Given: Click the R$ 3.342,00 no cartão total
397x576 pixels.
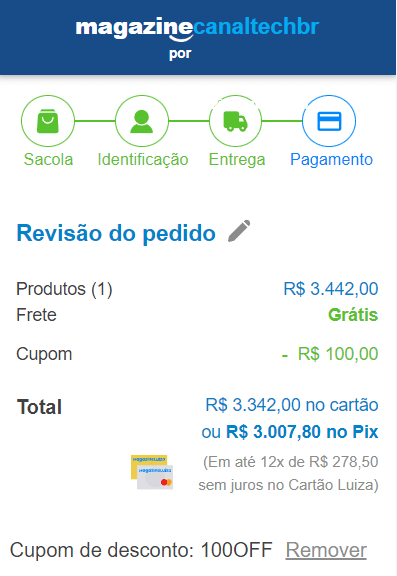Looking at the screenshot, I should tap(292, 405).
